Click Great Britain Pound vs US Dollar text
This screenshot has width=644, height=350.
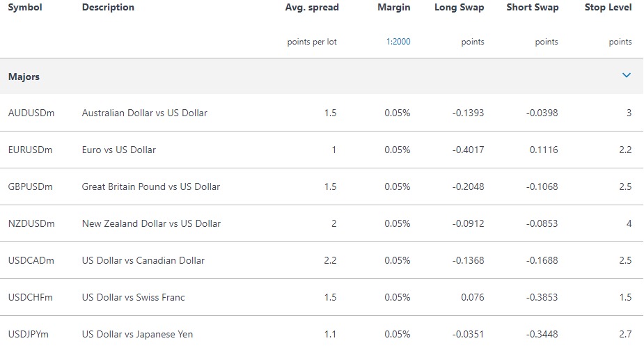click(x=151, y=186)
